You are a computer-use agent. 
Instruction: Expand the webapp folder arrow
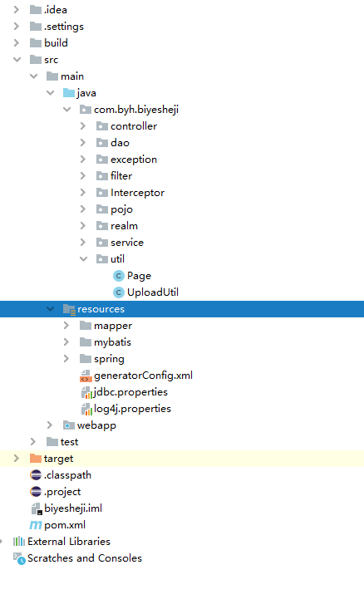coord(49,425)
